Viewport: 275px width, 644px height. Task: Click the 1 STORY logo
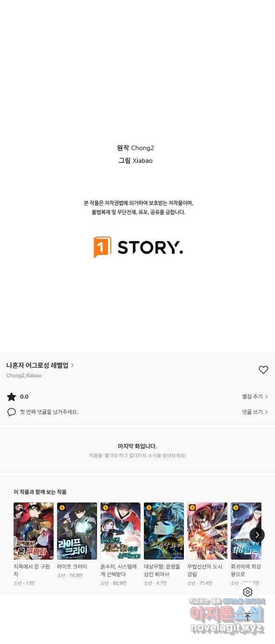click(138, 247)
